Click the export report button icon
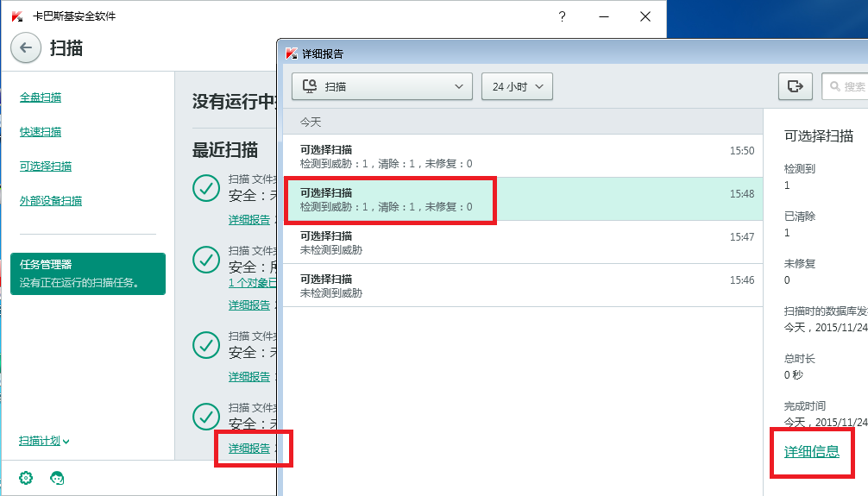Screen dimensions: 868x496 pyautogui.click(x=795, y=86)
